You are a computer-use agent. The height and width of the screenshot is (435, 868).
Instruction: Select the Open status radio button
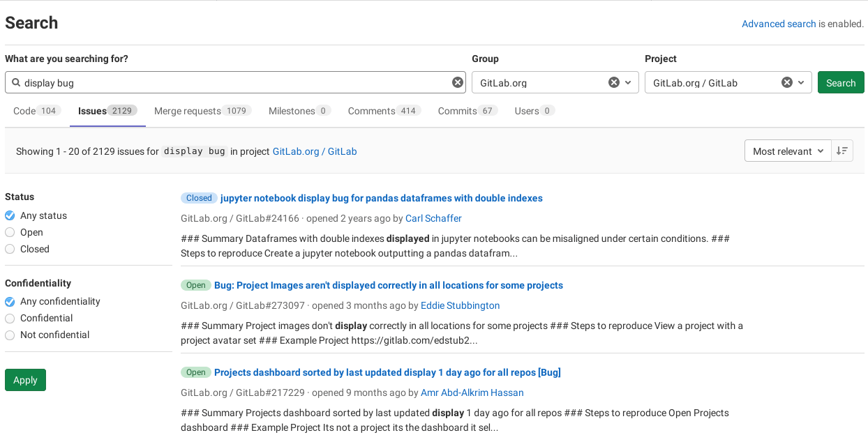click(x=10, y=232)
